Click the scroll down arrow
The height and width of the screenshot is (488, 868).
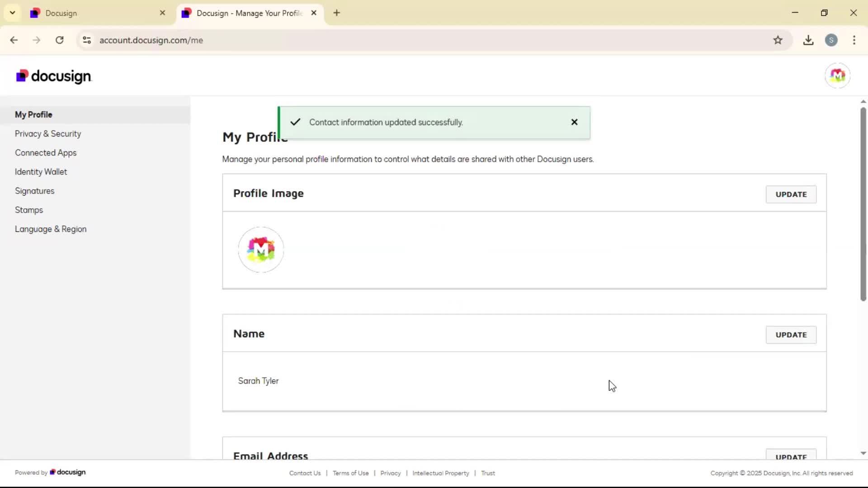click(x=863, y=453)
